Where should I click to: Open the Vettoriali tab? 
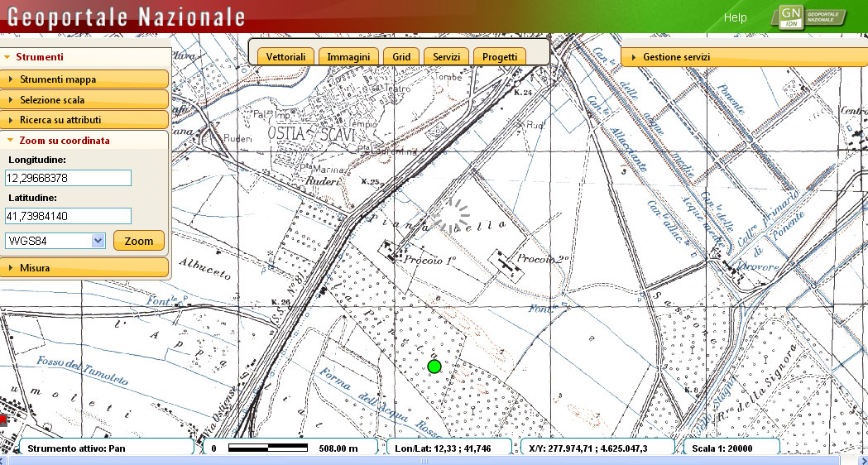pos(285,56)
